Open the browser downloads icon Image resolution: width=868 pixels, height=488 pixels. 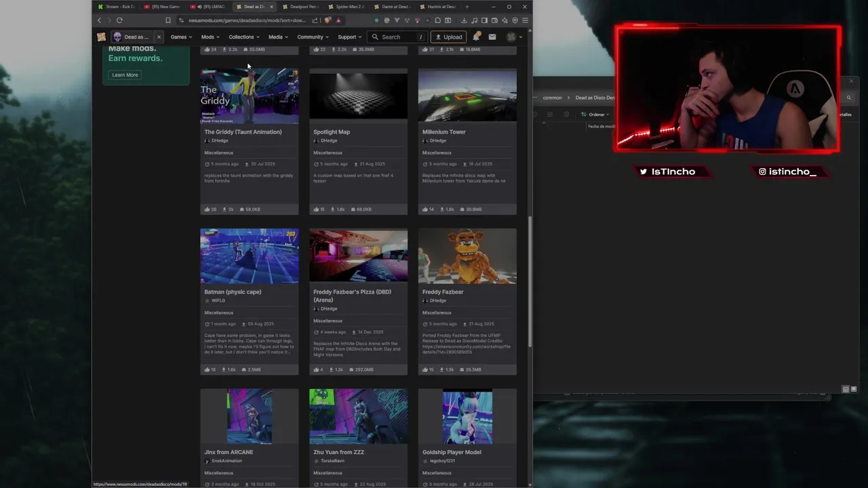[464, 20]
